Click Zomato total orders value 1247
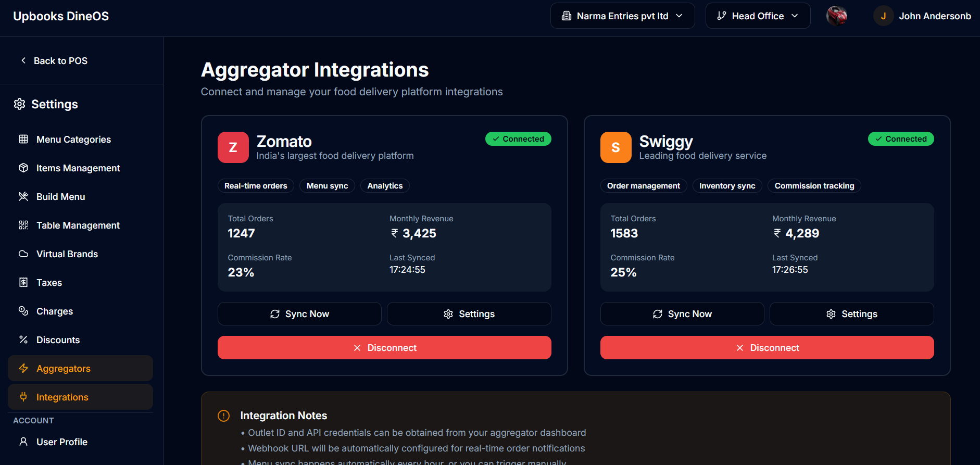This screenshot has height=465, width=980. click(242, 233)
